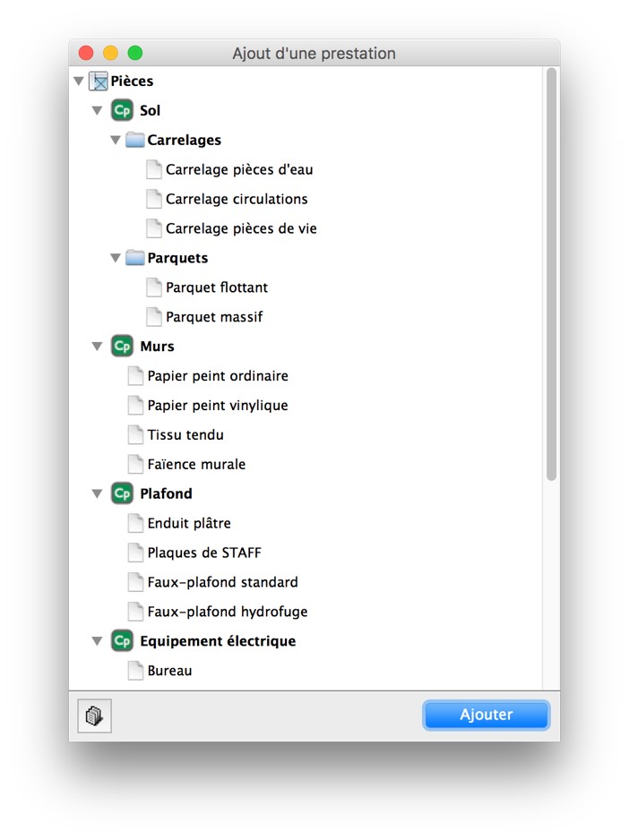Click the library icon button at bottom left
Viewport: 629px width, 840px height.
(94, 716)
